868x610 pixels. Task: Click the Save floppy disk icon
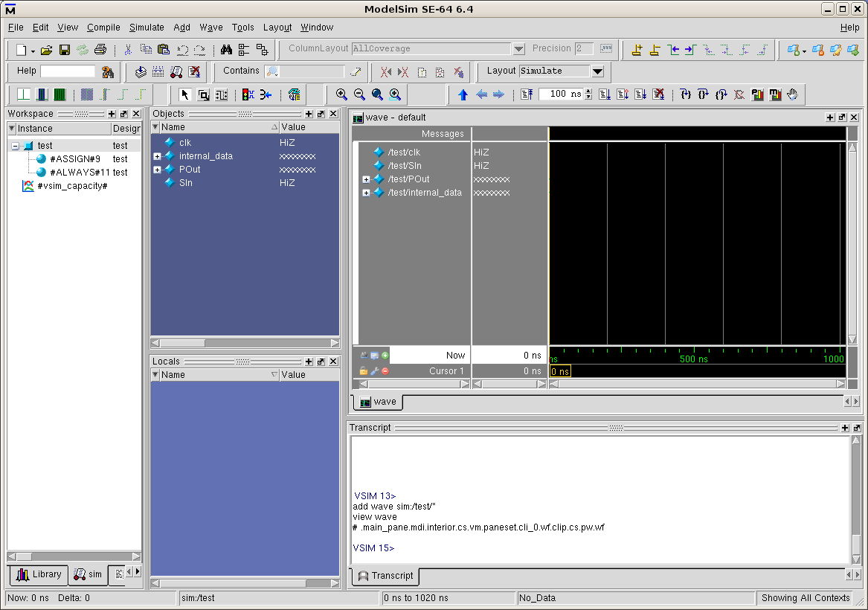[x=65, y=50]
